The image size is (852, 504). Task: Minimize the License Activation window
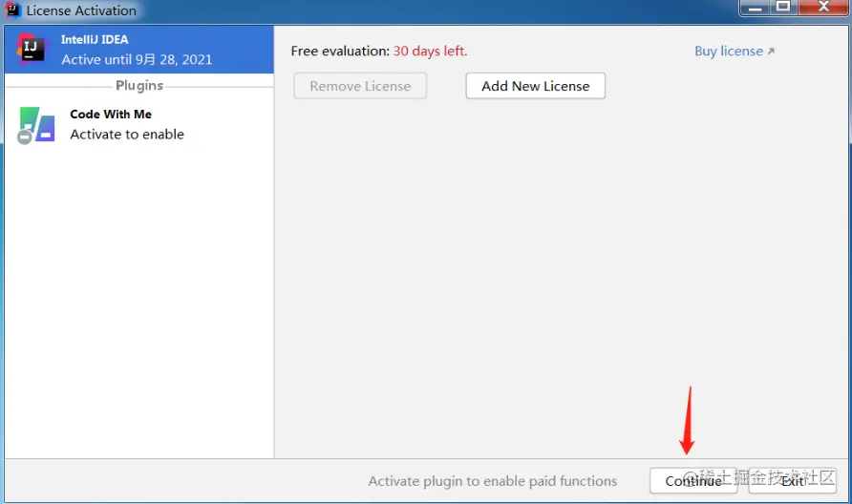click(x=755, y=8)
